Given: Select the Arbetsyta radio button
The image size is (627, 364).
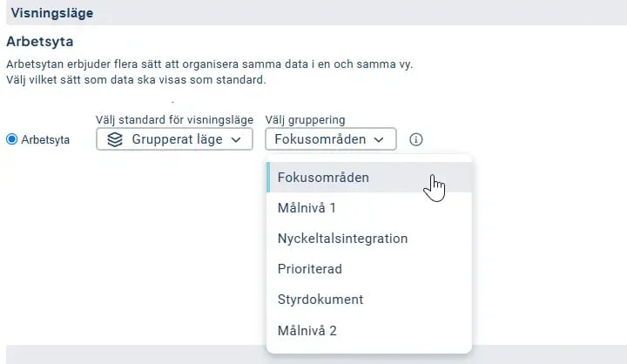Looking at the screenshot, I should tap(11, 139).
